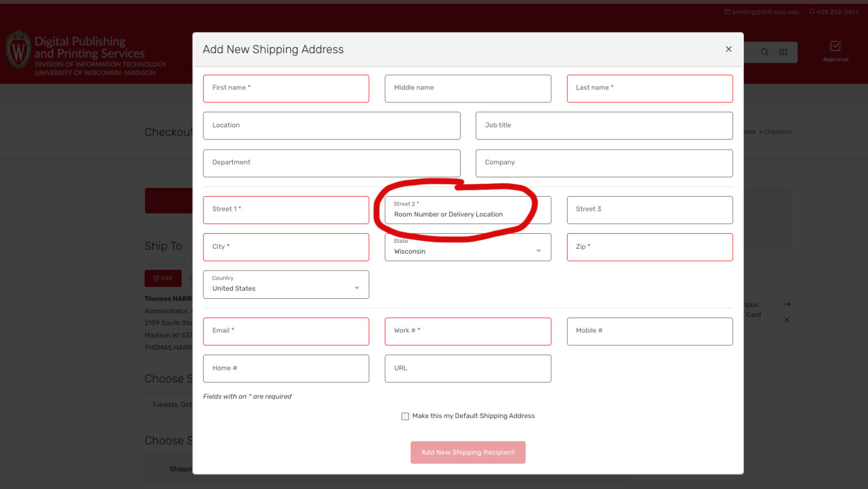Click the Edit button under Ship To
Screen dimensions: 868x489
coord(163,278)
